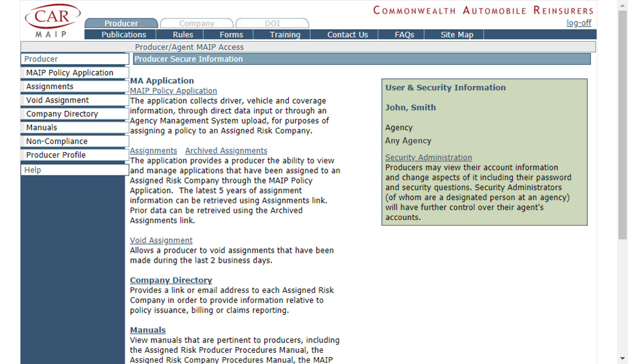Image resolution: width=628 pixels, height=364 pixels.
Task: Click the log-off link
Action: click(579, 23)
